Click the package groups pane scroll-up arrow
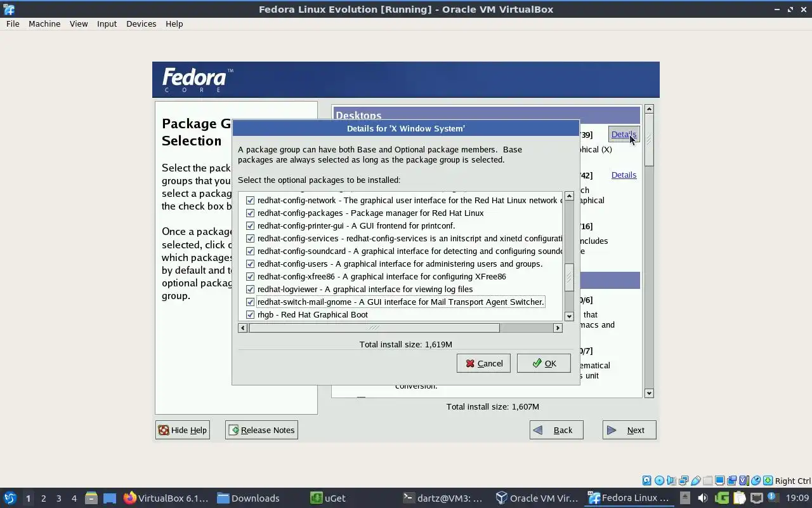The height and width of the screenshot is (508, 812). click(649, 109)
